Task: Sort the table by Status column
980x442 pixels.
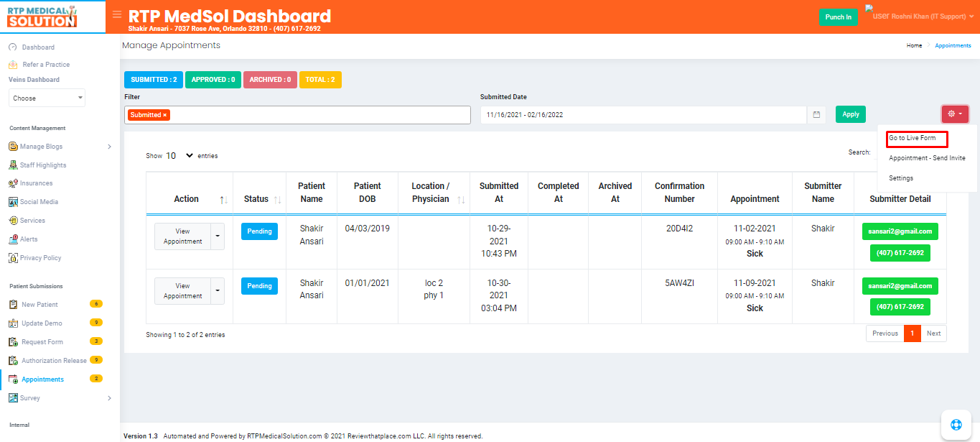Action: tap(278, 200)
